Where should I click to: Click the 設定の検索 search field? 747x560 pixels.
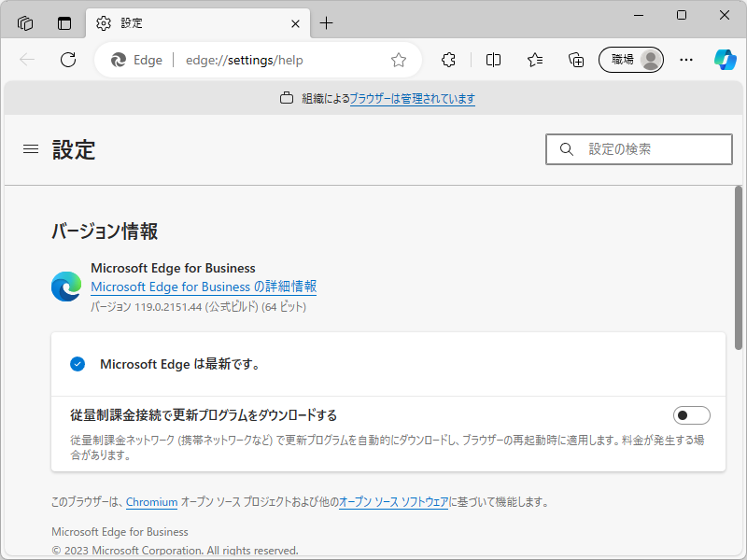click(639, 148)
